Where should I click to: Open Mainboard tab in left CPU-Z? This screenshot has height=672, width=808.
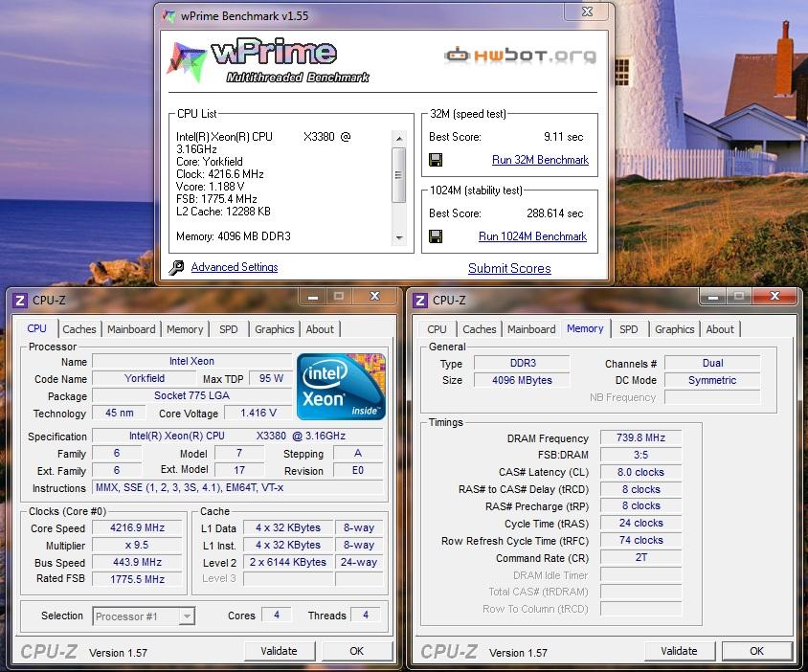[x=131, y=329]
